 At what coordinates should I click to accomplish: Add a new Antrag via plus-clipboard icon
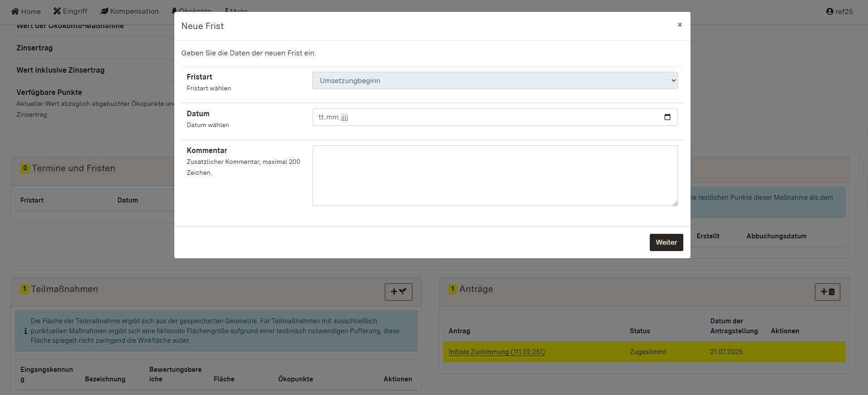827,292
